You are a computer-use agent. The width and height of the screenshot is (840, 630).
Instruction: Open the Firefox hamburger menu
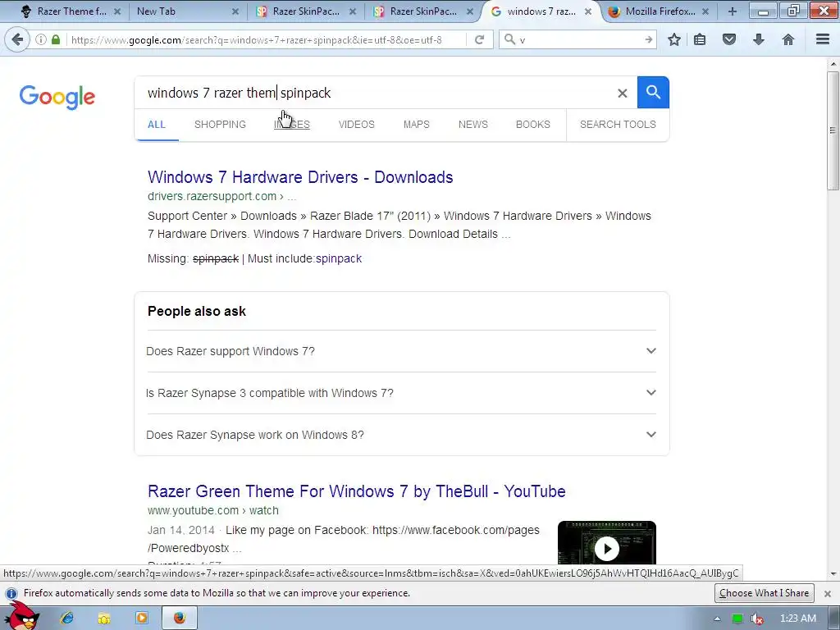(823, 39)
